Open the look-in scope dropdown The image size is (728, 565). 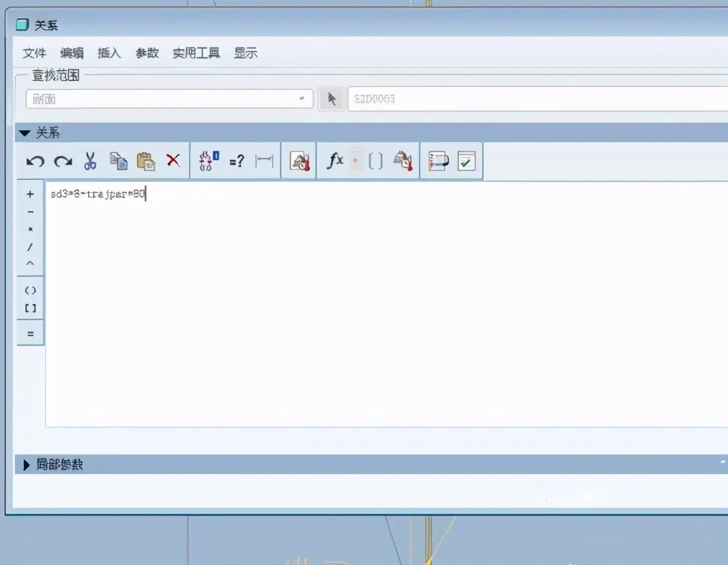[x=170, y=99]
